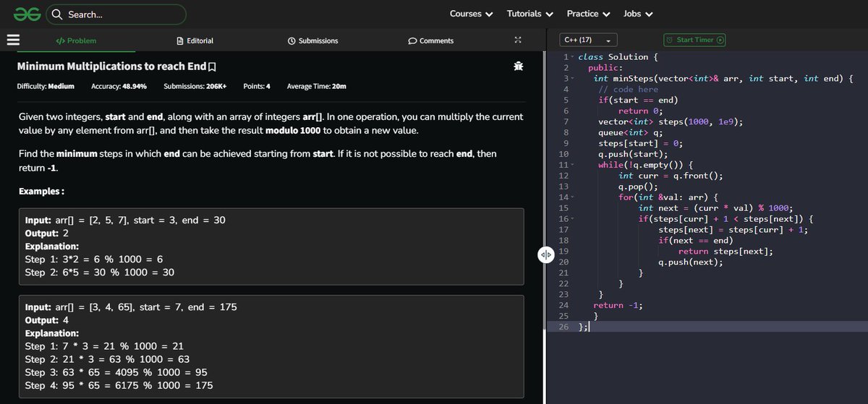Collapse code fold arrow at line 1
868x404 pixels.
pyautogui.click(x=572, y=57)
